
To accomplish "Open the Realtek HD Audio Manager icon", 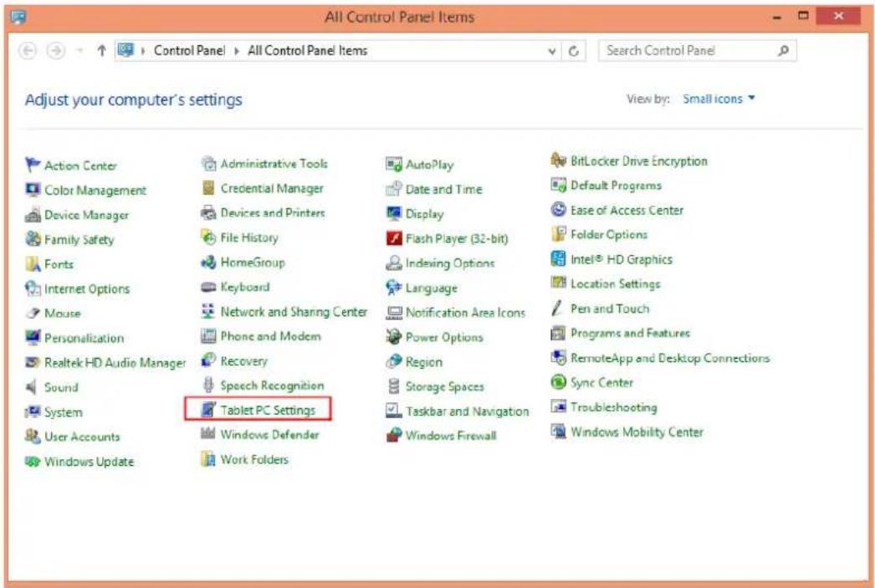I will [x=33, y=363].
